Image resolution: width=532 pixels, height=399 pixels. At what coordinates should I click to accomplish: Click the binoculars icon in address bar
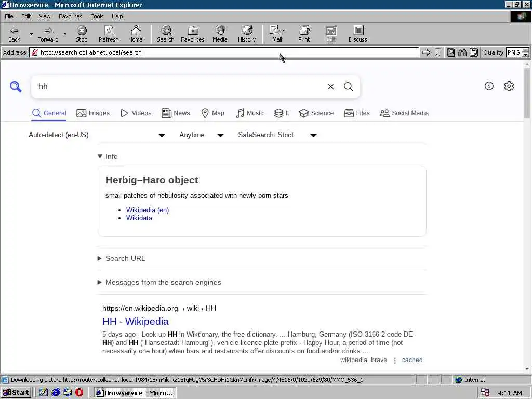click(462, 52)
